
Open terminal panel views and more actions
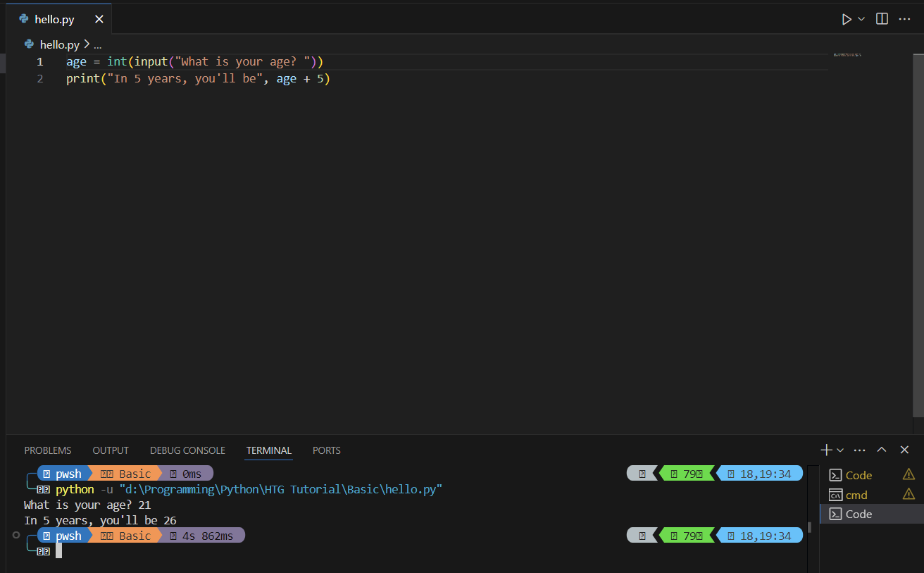(859, 450)
